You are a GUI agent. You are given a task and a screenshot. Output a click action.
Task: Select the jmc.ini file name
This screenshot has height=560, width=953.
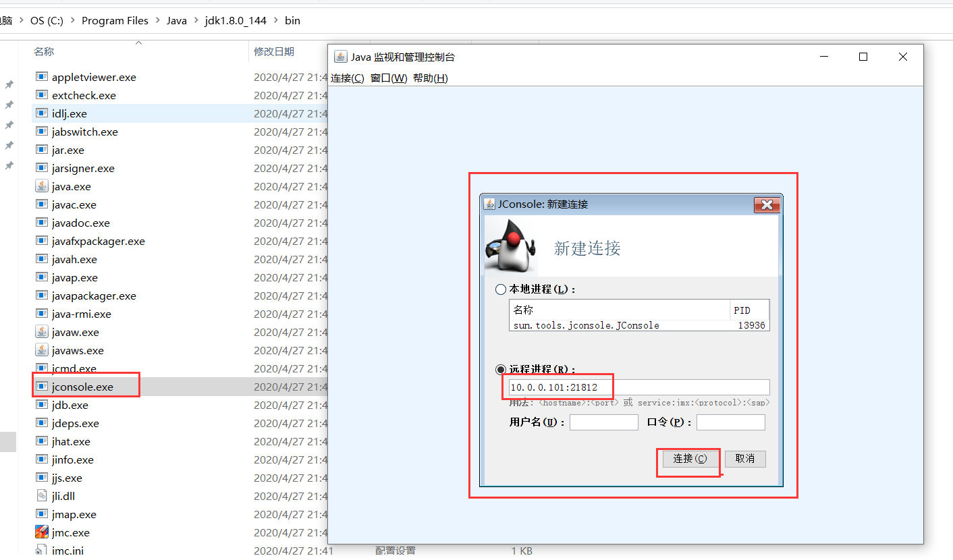click(67, 551)
